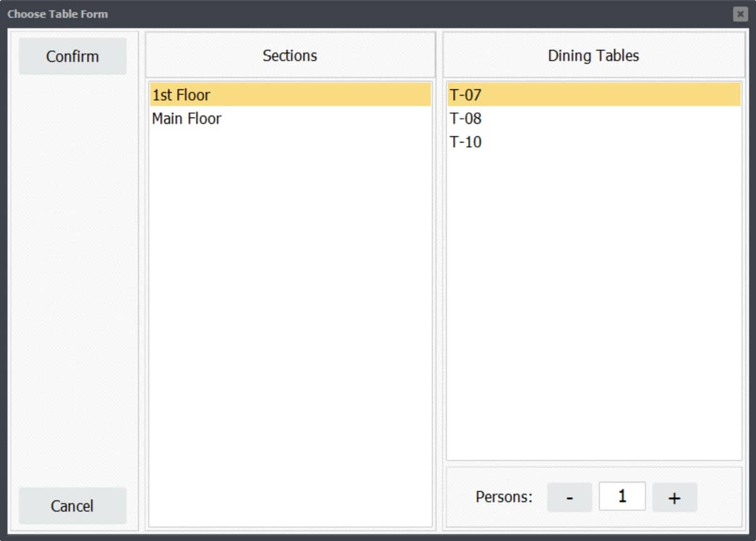This screenshot has height=541, width=756.
Task: Focus the Persons count field
Action: tap(622, 497)
